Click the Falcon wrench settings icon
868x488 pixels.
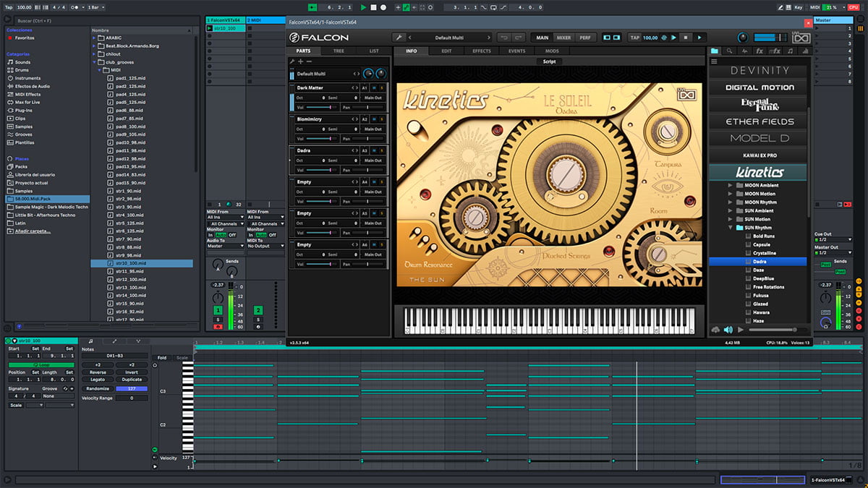pos(399,38)
